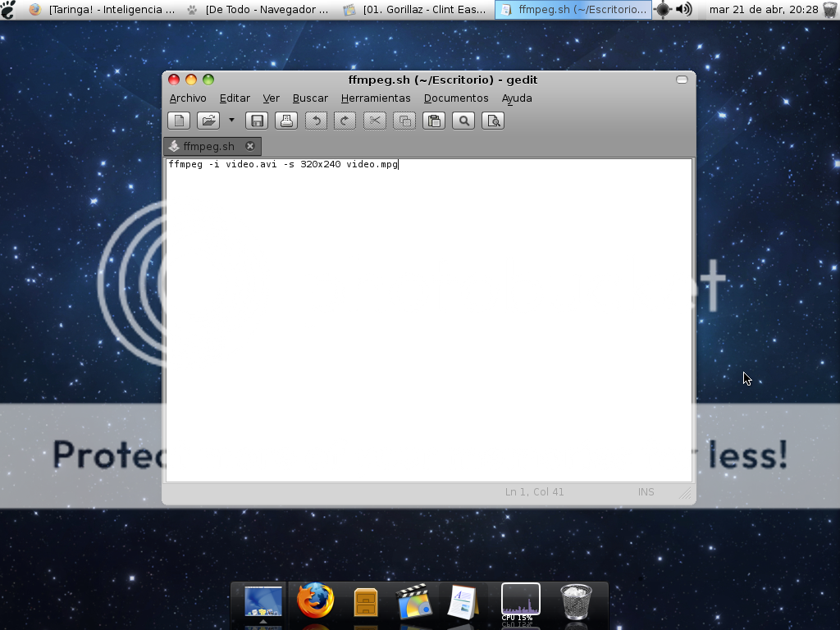Save the file with the floppy icon
This screenshot has height=630, width=840.
point(257,121)
